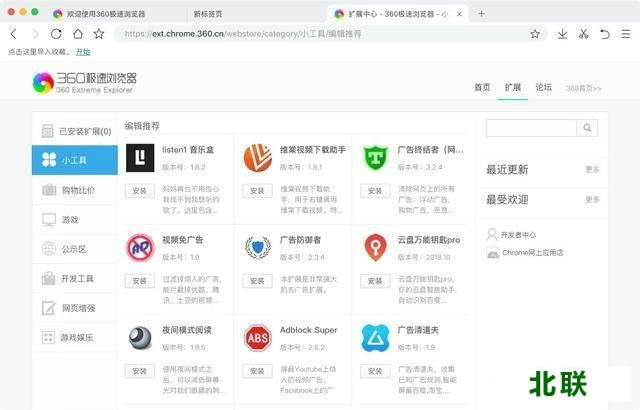Click the browser forward arrow

[x=35, y=34]
